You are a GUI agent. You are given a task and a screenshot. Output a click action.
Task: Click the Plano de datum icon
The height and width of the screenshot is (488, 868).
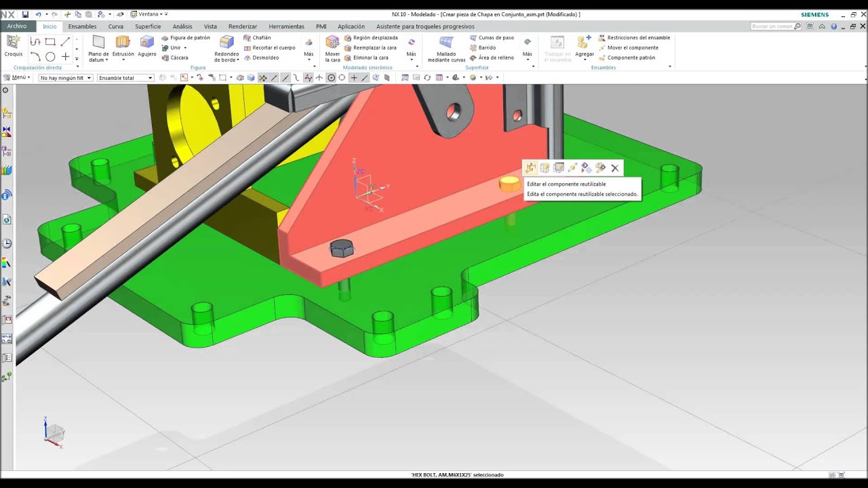tap(98, 42)
